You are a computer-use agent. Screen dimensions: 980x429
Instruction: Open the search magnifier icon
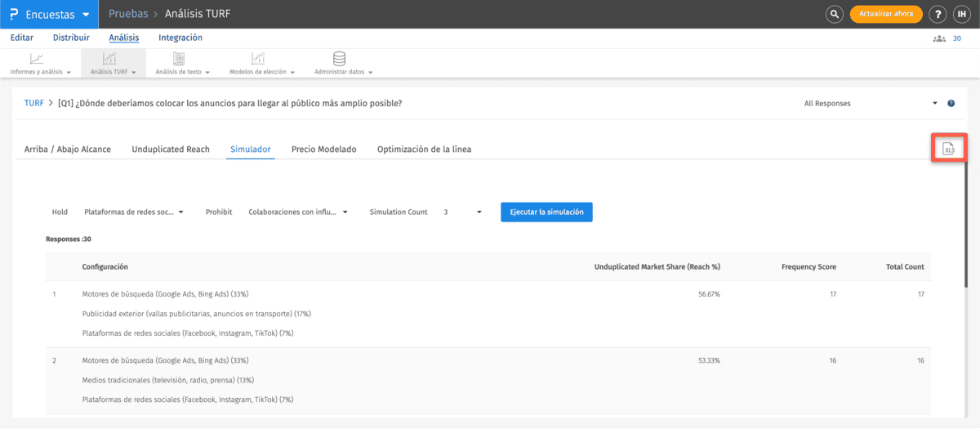834,14
